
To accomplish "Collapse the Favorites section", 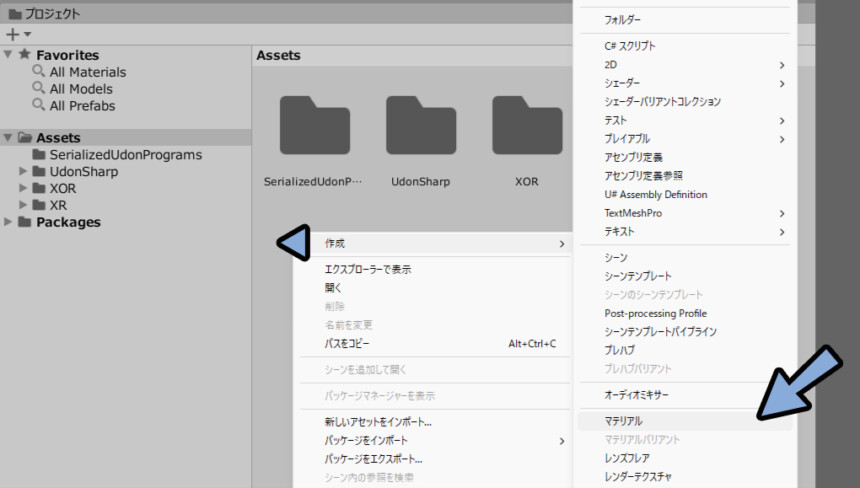I will click(x=8, y=54).
